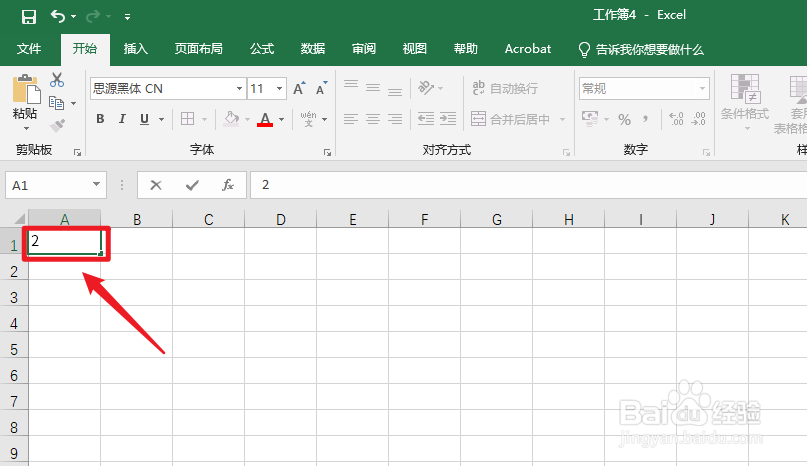The height and width of the screenshot is (466, 807).
Task: Click the Save icon in quick access toolbar
Action: click(29, 17)
